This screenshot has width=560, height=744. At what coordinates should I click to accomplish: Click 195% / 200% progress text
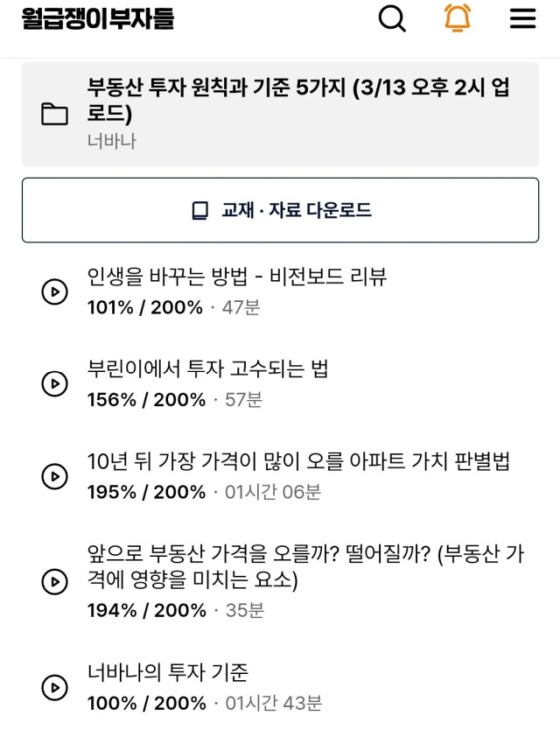[146, 492]
